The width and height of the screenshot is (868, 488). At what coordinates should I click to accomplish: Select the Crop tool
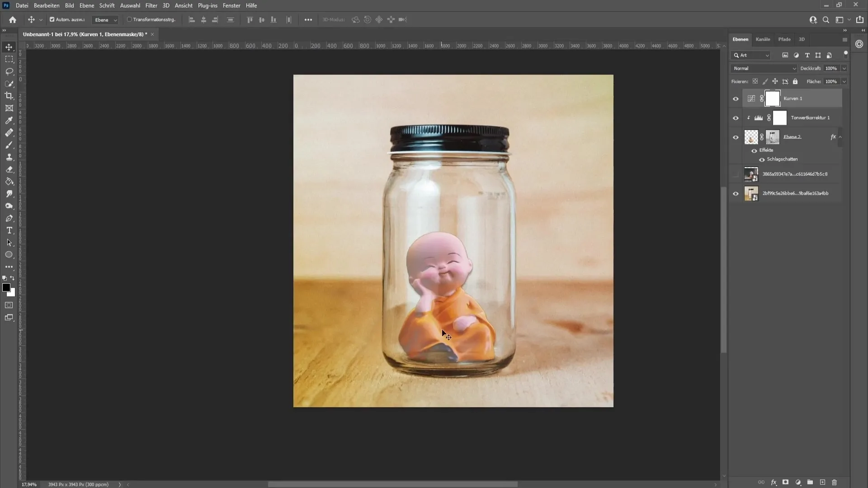[x=9, y=96]
